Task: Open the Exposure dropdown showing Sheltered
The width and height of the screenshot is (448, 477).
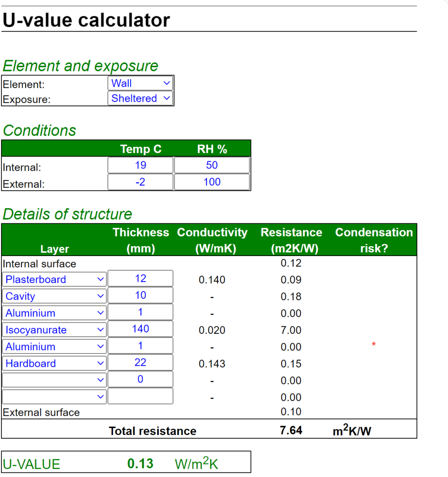Action: click(140, 98)
